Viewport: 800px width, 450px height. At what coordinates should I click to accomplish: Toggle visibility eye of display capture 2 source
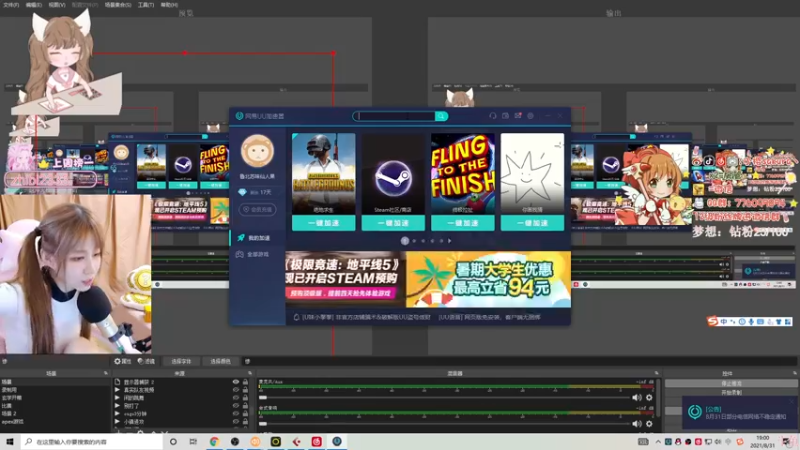[236, 382]
